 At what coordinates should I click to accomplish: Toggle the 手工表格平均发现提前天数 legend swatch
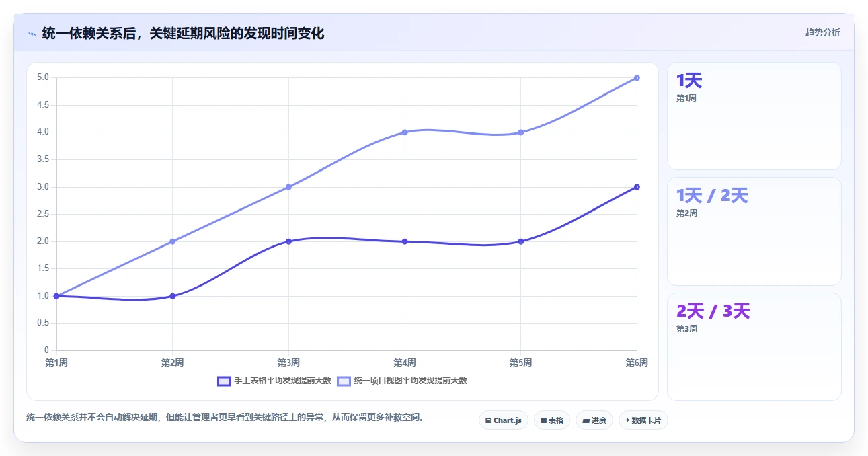225,381
